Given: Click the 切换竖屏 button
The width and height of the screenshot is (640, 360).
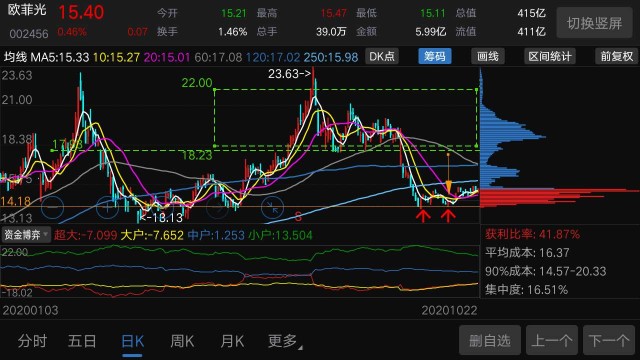Looking at the screenshot, I should (594, 23).
